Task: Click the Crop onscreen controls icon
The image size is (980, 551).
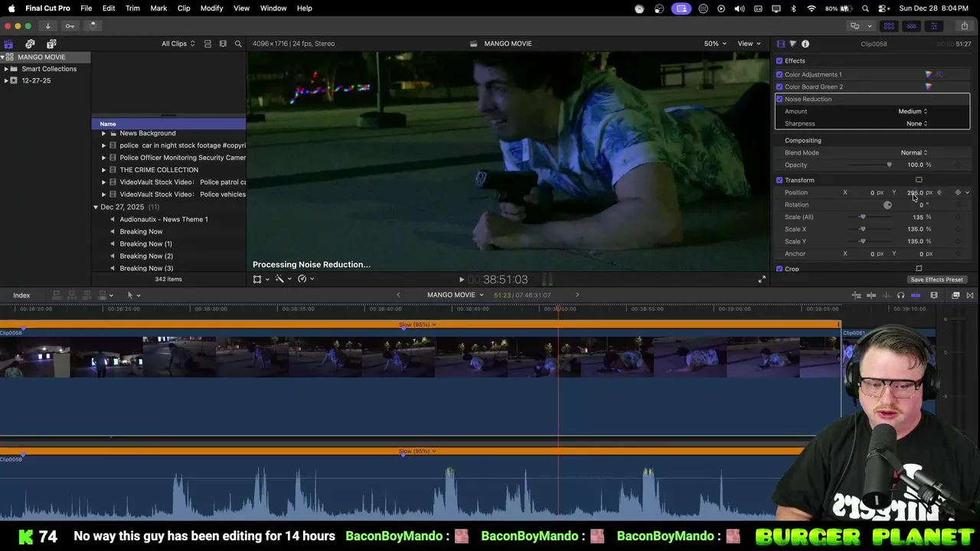Action: (x=919, y=269)
